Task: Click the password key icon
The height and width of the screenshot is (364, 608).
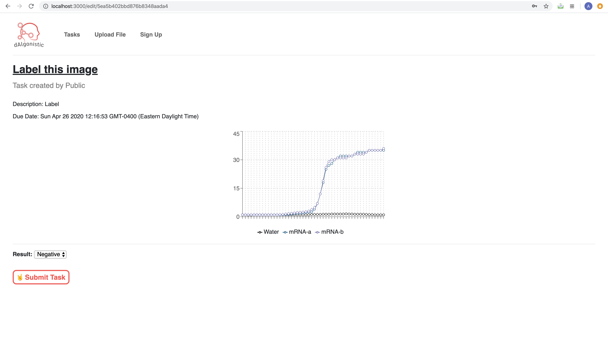Action: tap(534, 6)
